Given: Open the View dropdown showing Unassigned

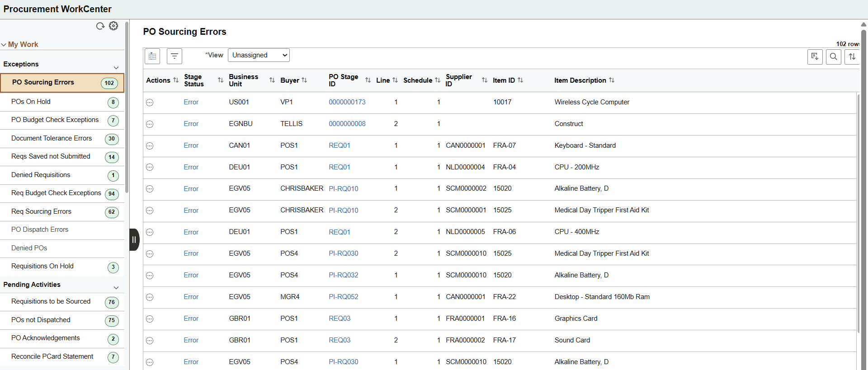Looking at the screenshot, I should (259, 55).
